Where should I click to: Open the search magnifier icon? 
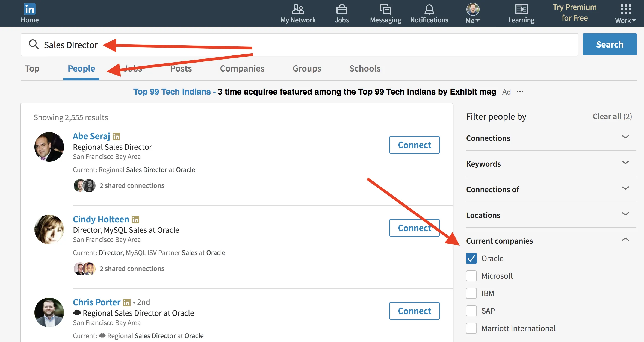[x=34, y=44]
